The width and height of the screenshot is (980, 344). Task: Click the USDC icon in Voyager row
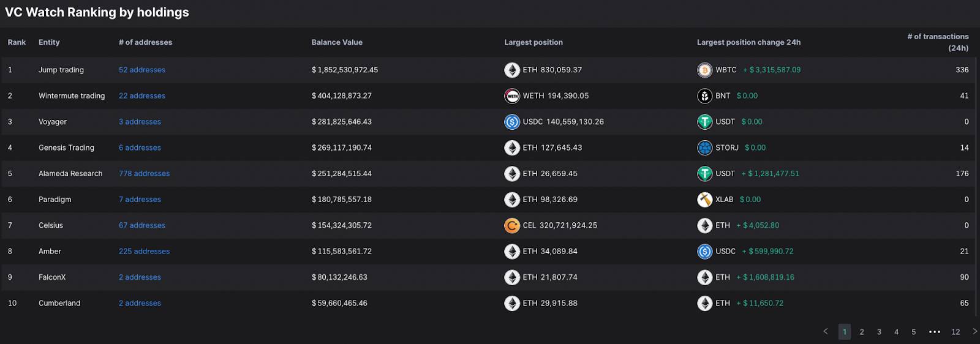point(512,122)
